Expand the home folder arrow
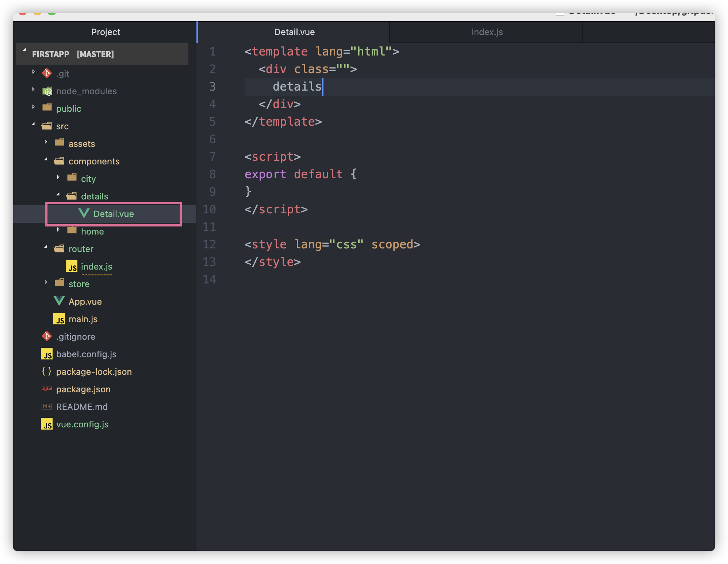728x564 pixels. point(58,230)
